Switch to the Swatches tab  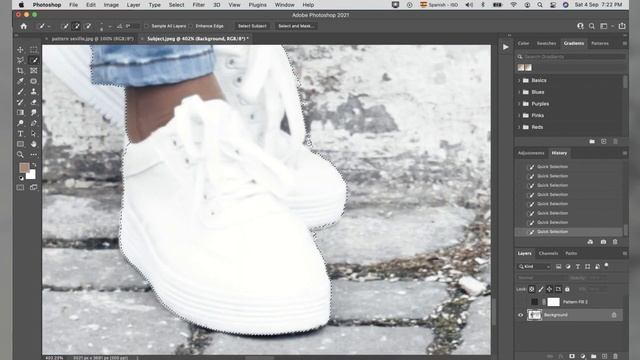pos(546,43)
